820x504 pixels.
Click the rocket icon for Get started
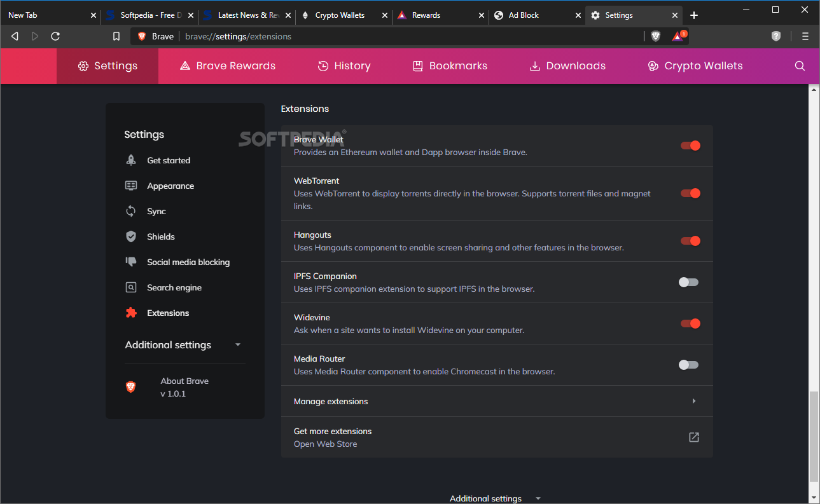point(131,160)
